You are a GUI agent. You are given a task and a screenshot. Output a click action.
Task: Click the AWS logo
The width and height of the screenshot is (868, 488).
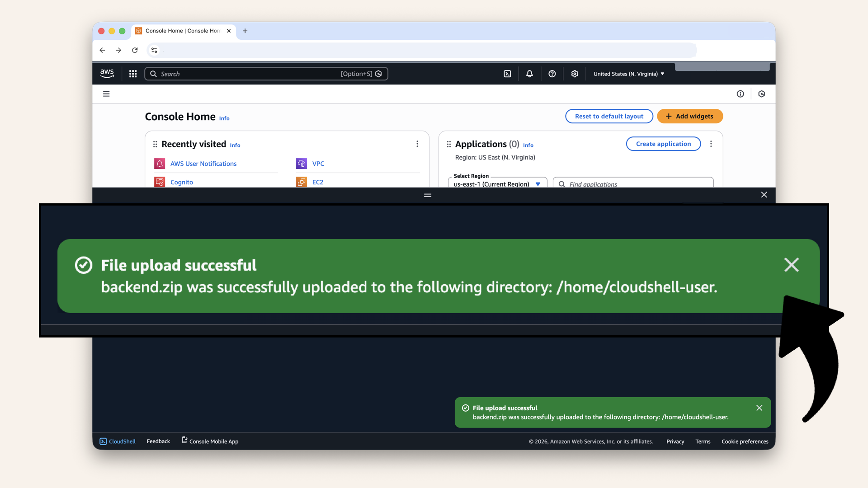pyautogui.click(x=107, y=73)
